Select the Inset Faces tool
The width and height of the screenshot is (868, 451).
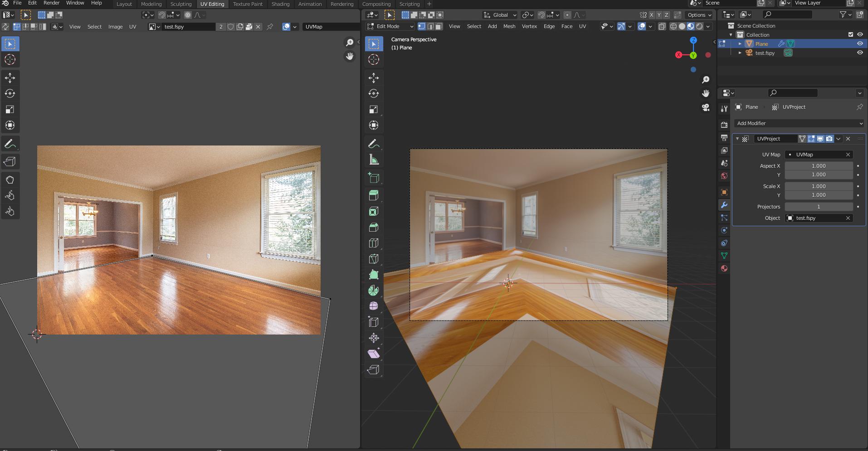click(x=374, y=211)
